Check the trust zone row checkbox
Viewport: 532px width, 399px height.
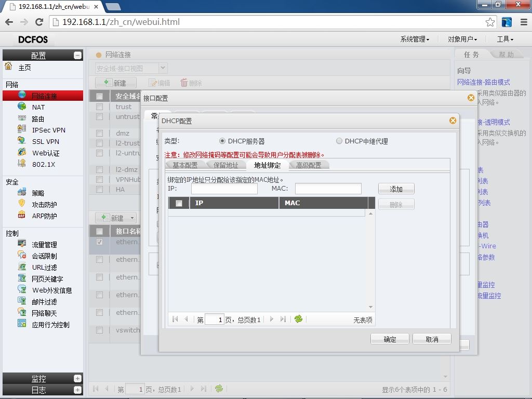point(99,107)
